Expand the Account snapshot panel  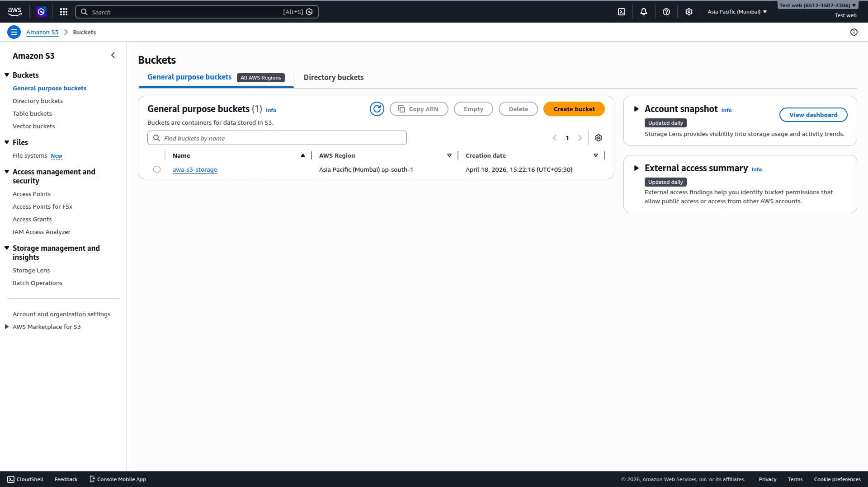click(636, 109)
